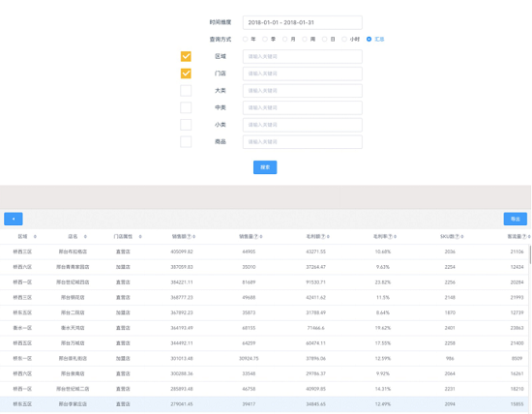The width and height of the screenshot is (532, 414).
Task: Enable the 大类 checkbox
Action: click(186, 91)
